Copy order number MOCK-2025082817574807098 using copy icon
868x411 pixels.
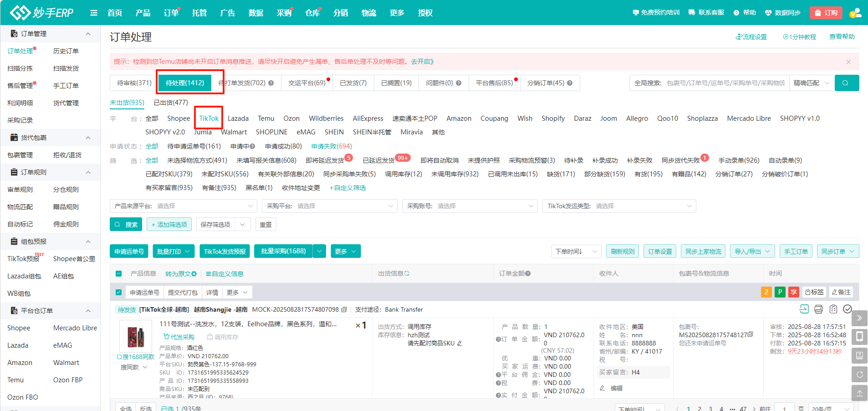pyautogui.click(x=344, y=310)
